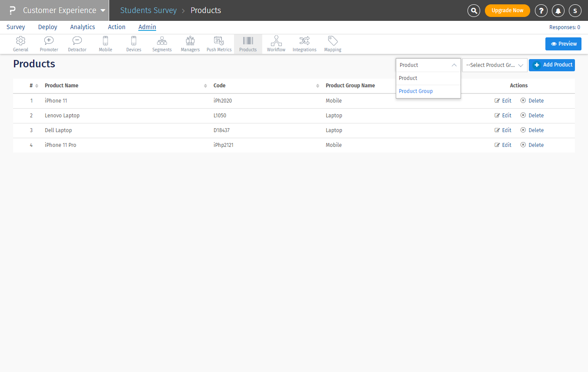Select the Promoter icon in toolbar
This screenshot has width=588, height=372.
(49, 41)
